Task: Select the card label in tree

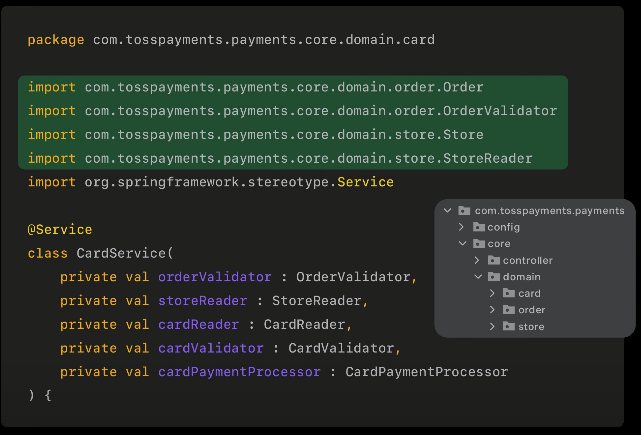Action: (529, 294)
